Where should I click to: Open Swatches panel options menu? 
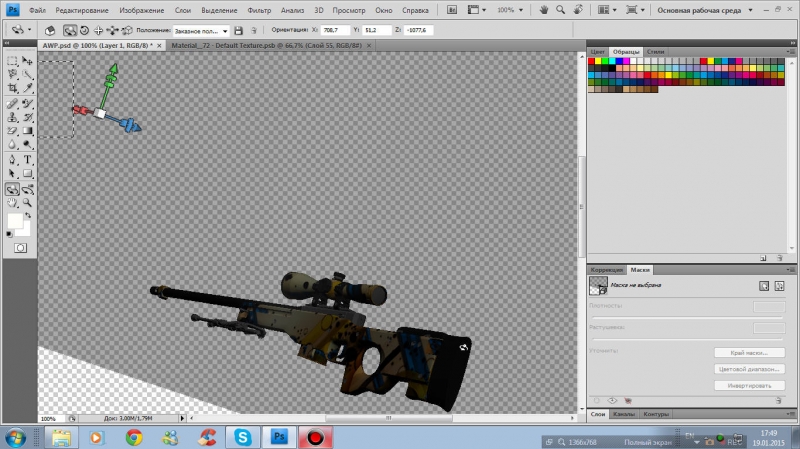click(790, 52)
